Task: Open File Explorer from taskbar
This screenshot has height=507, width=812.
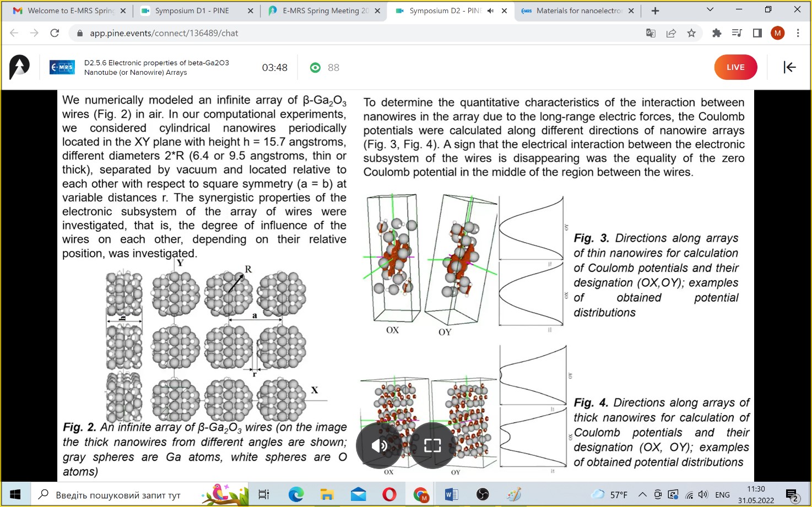Action: [x=327, y=494]
